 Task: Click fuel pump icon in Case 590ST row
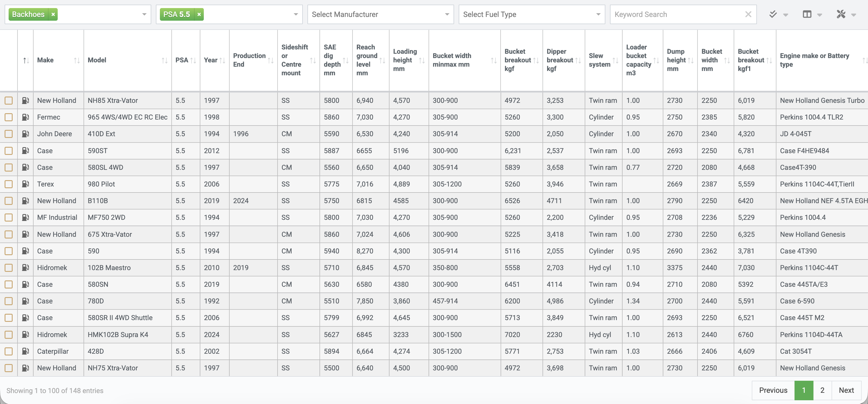(x=25, y=151)
